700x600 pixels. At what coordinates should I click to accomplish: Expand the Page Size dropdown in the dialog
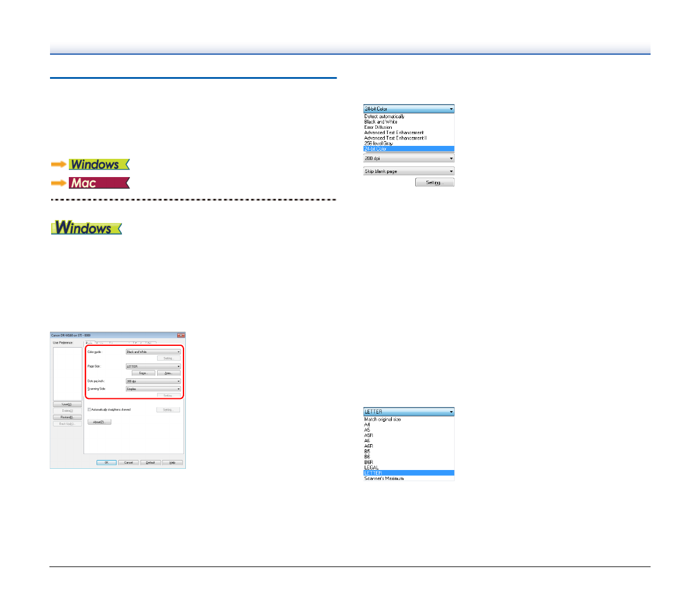[153, 366]
